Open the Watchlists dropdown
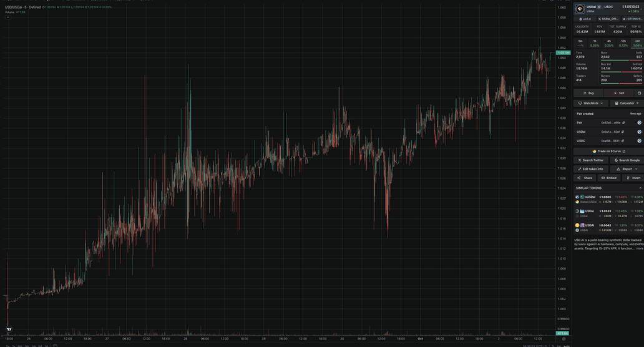The height and width of the screenshot is (347, 644). coord(590,103)
